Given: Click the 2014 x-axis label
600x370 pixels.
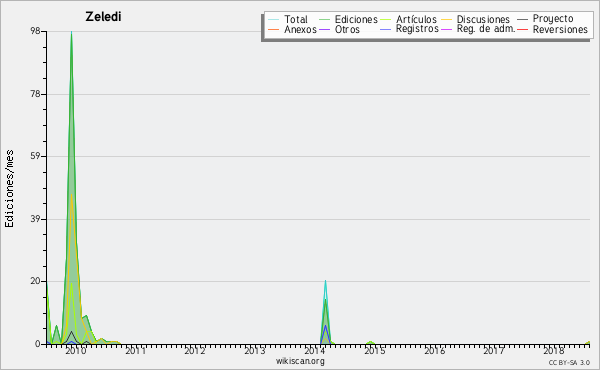Looking at the screenshot, I should point(315,351).
